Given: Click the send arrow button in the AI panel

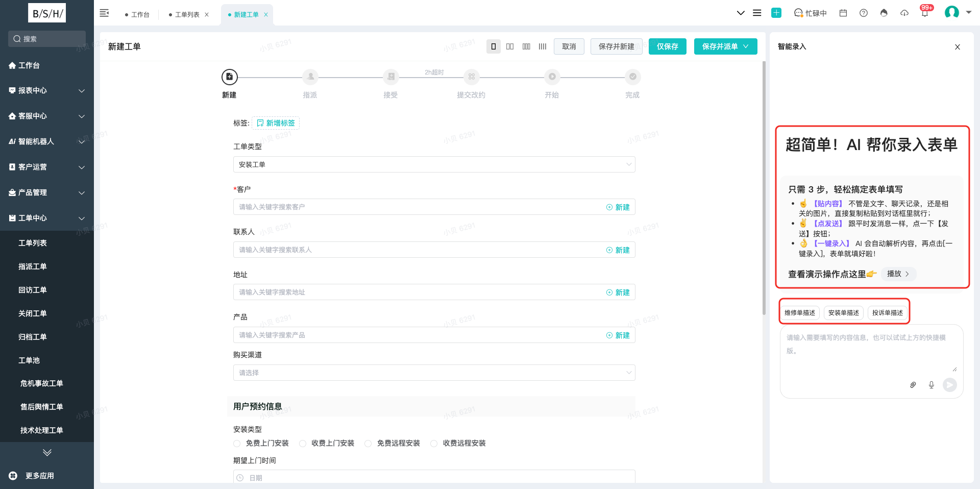Looking at the screenshot, I should 950,385.
